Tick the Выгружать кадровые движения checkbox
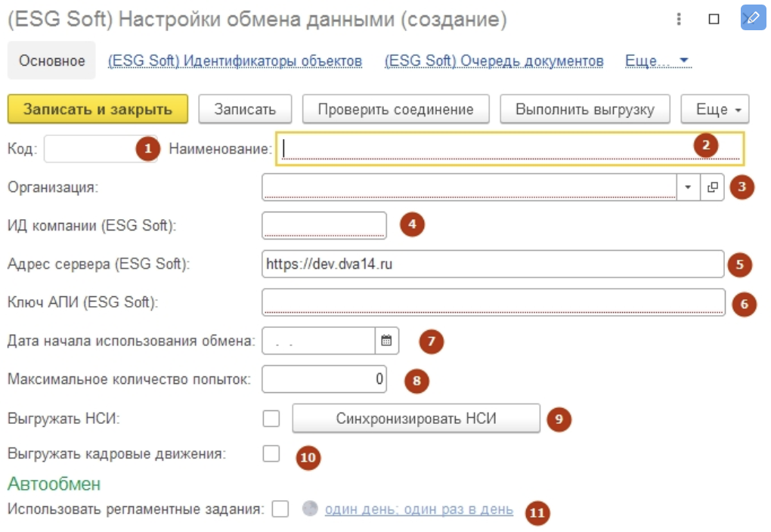Viewport: 771px width, 532px height. point(271,453)
